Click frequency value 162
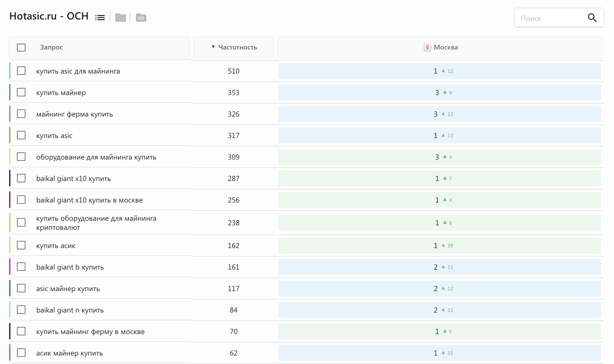The height and width of the screenshot is (364, 614). point(234,245)
